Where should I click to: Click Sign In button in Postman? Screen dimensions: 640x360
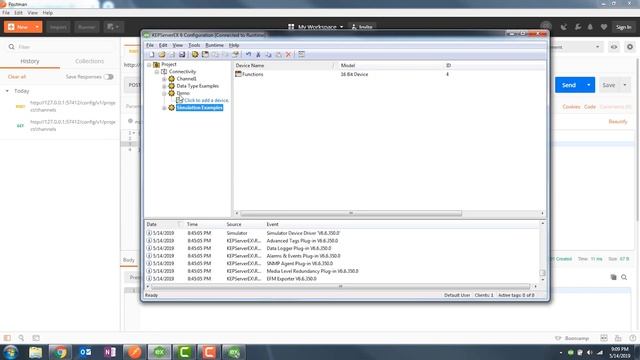623,27
